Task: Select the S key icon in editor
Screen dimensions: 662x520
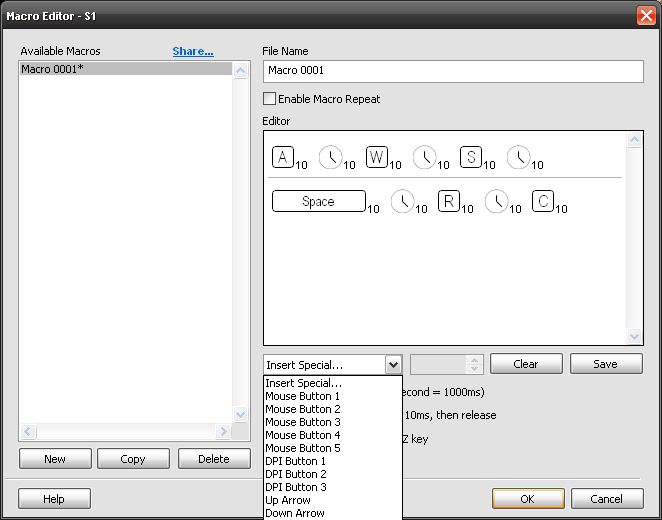Action: coord(471,157)
